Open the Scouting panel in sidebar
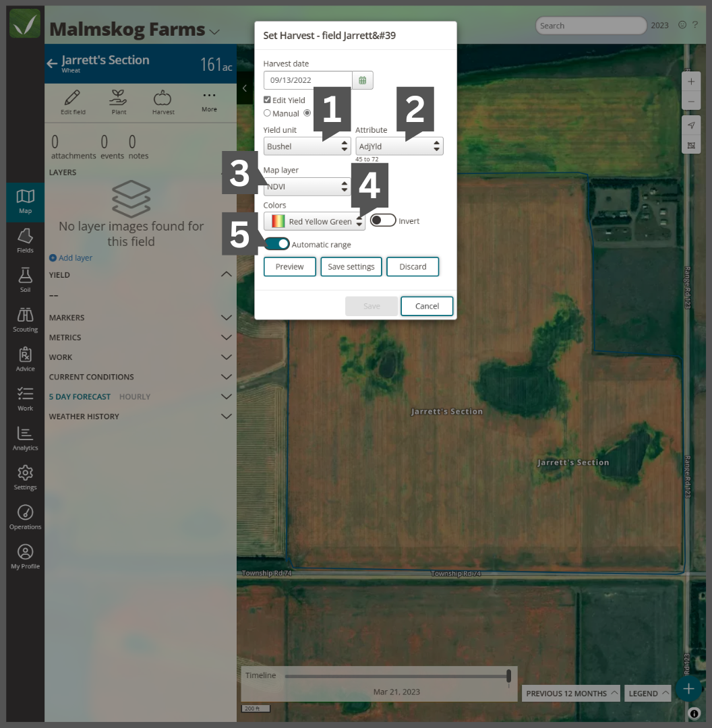This screenshot has width=712, height=728. [x=25, y=318]
